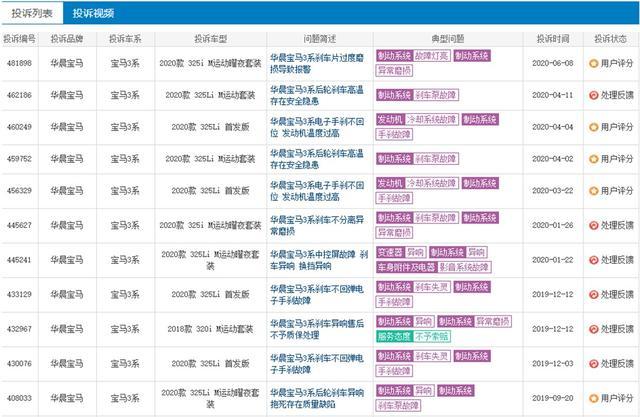Open the 后轮刹车高温 link in row 459752

click(317, 159)
